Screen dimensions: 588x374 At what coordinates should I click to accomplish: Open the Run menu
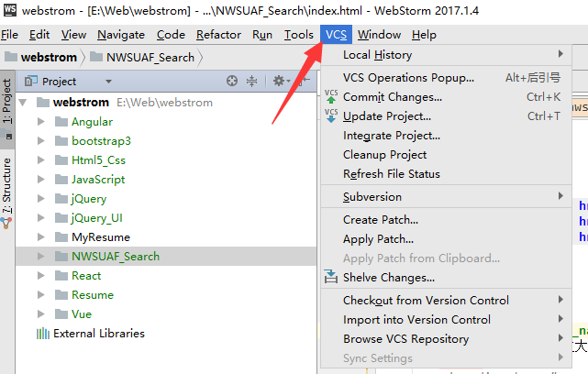pyautogui.click(x=262, y=35)
